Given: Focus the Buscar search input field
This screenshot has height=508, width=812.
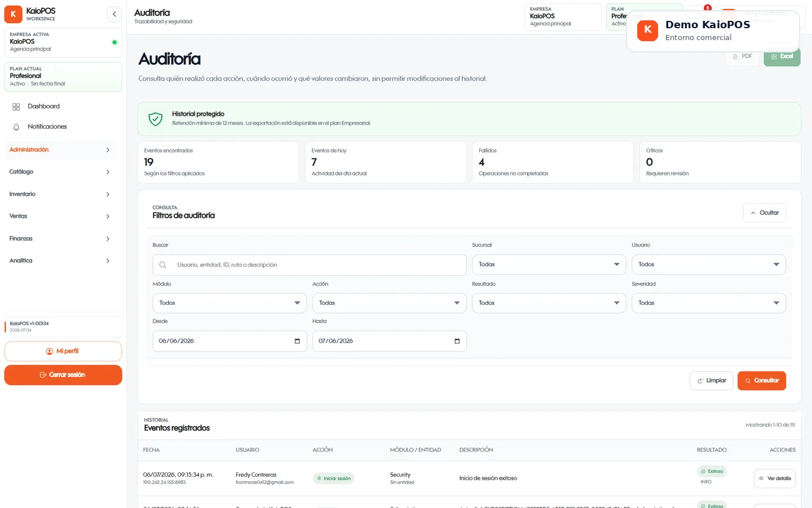Looking at the screenshot, I should (310, 265).
